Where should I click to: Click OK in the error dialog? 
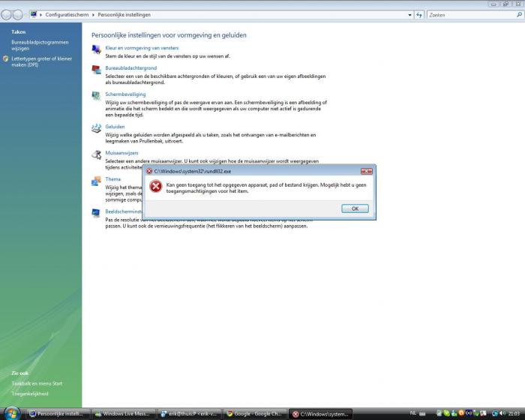pos(355,208)
